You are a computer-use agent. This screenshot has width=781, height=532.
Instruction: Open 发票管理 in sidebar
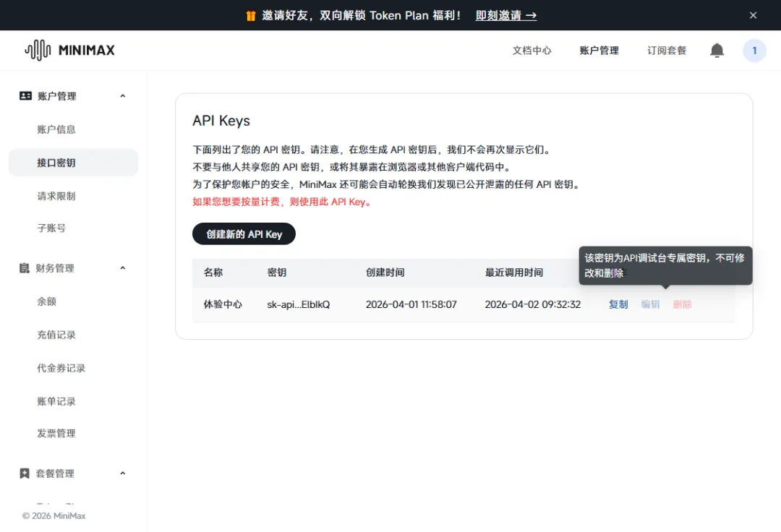[56, 434]
